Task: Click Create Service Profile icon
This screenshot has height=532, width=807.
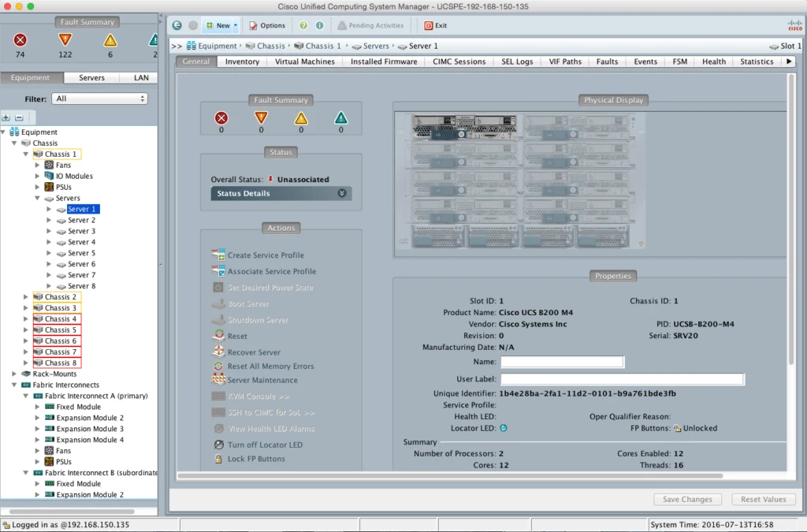Action: click(218, 255)
